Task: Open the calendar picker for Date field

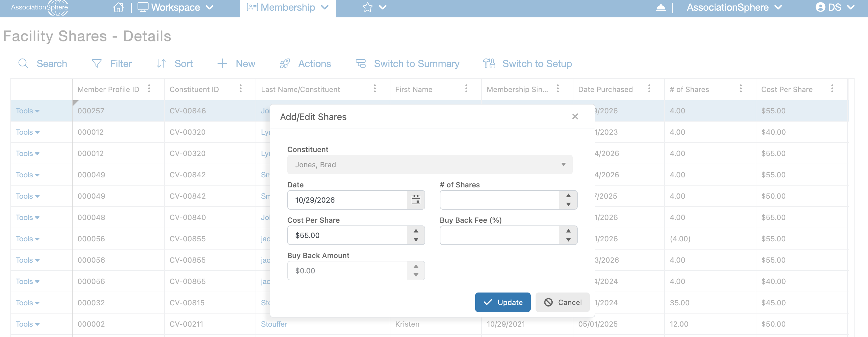Action: (x=416, y=200)
